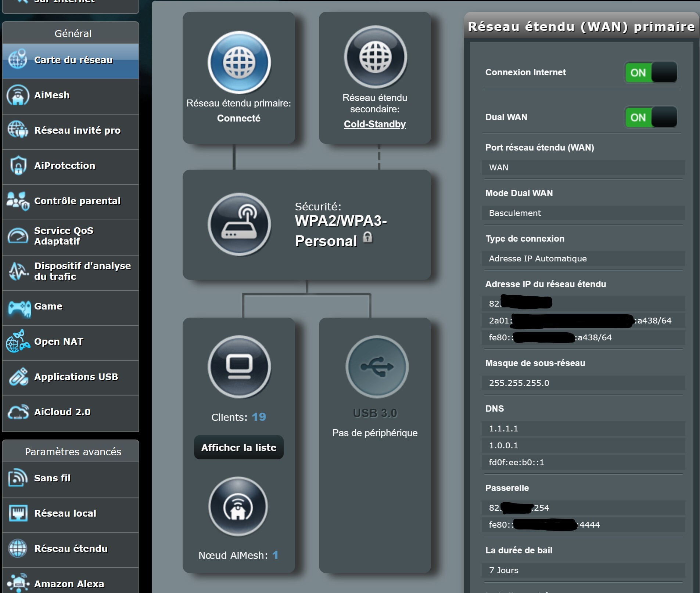Open the Amazon Alexa menu label
Viewport: 700px width, 593px height.
click(x=69, y=584)
